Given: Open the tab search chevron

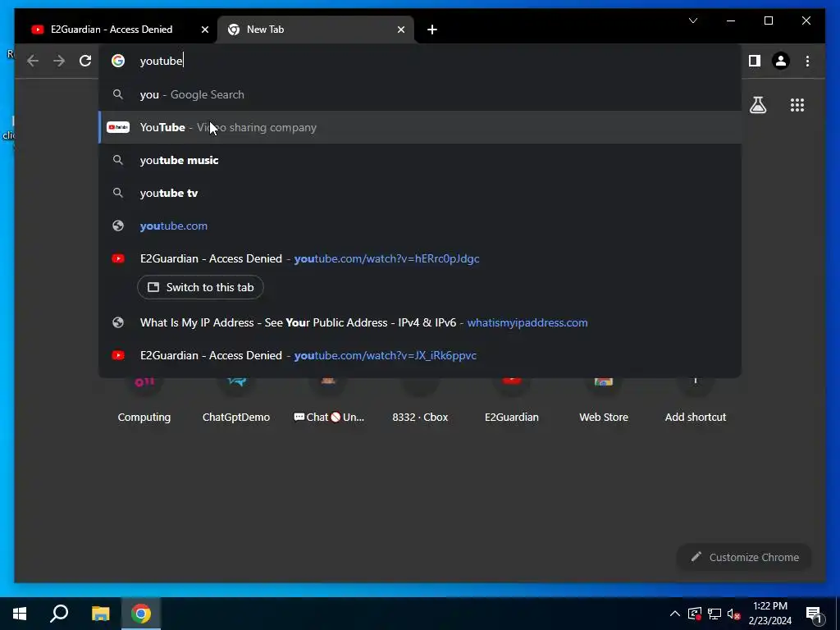Looking at the screenshot, I should (x=692, y=21).
